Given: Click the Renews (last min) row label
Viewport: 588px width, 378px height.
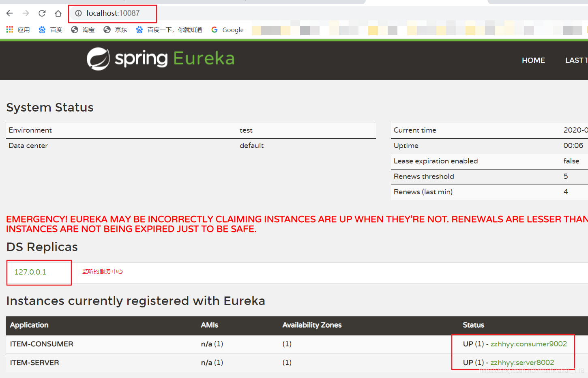Looking at the screenshot, I should tap(423, 192).
